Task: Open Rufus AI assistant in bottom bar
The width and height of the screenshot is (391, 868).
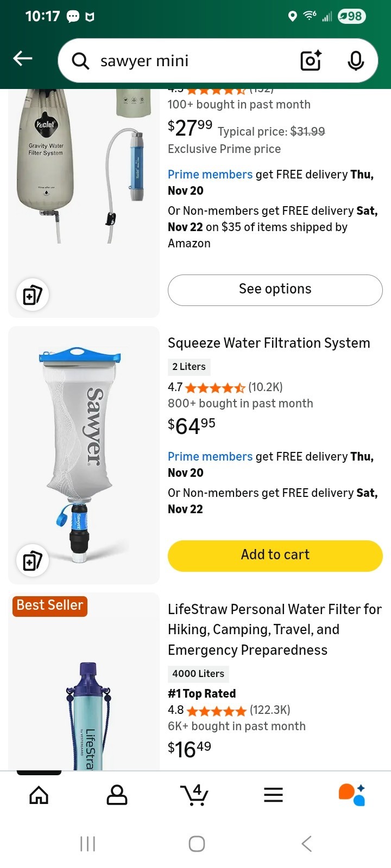Action: pos(352,794)
